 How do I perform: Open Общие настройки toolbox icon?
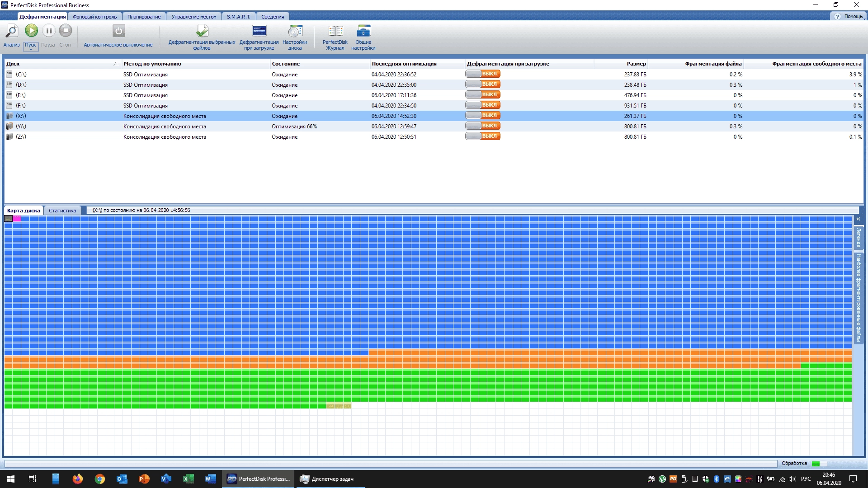(x=363, y=31)
